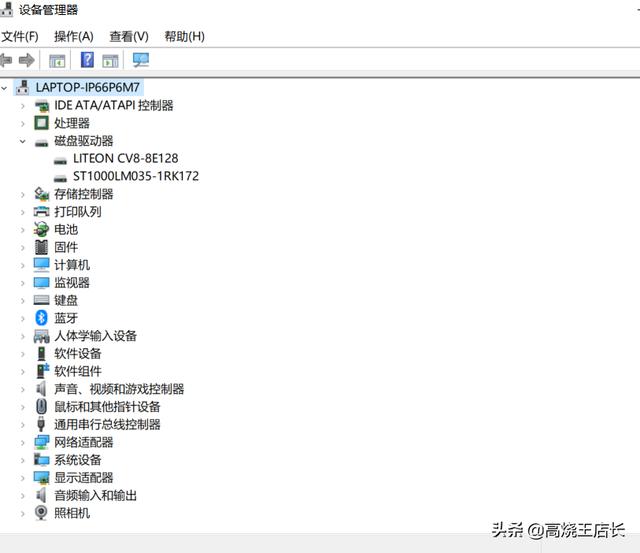Image resolution: width=640 pixels, height=553 pixels.
Task: Click the scan for hardware changes monitor icon
Action: [141, 60]
